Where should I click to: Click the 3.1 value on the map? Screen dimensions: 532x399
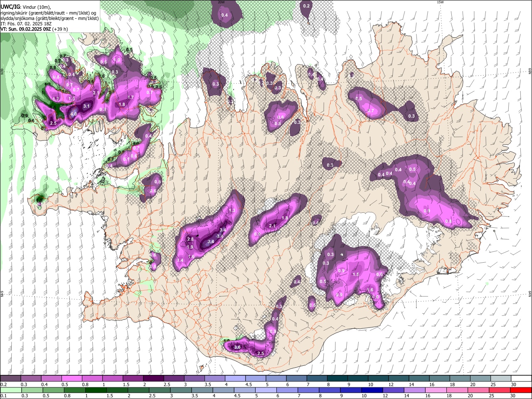click(x=87, y=106)
